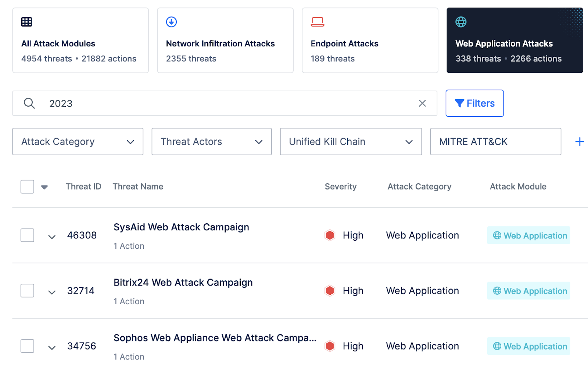
Task: Click the MITRE ATT&CK filter field
Action: pos(495,142)
